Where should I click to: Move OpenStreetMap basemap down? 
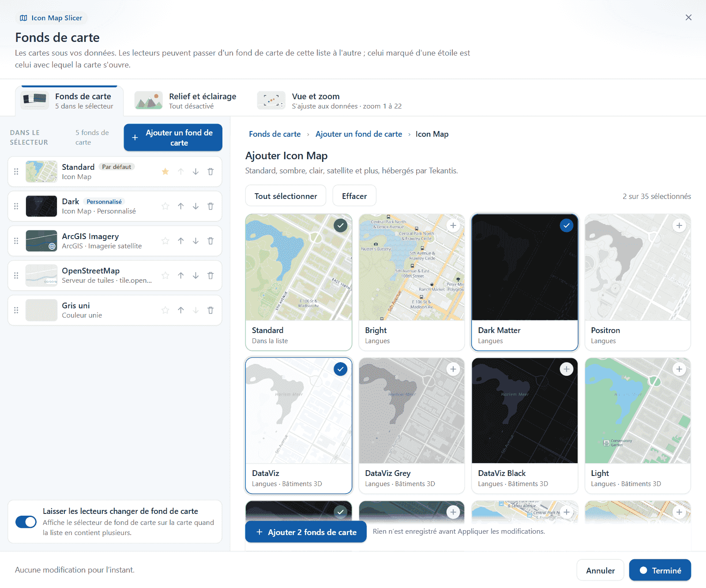(195, 275)
